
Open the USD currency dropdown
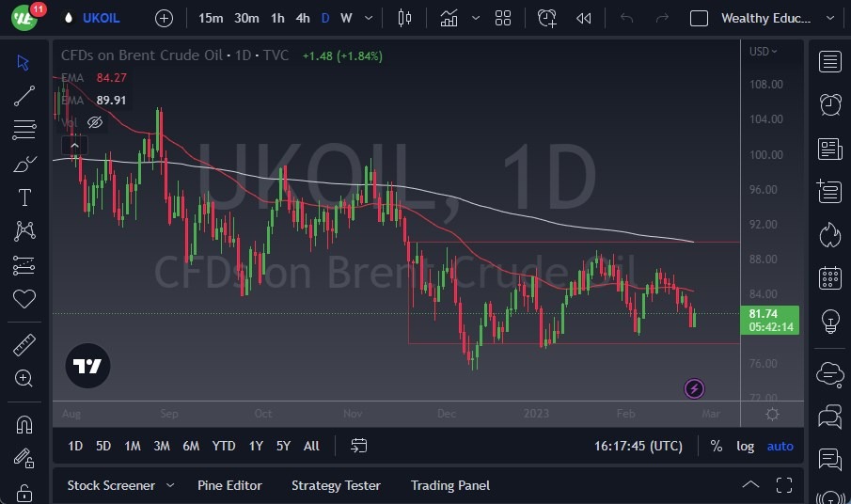click(x=763, y=51)
